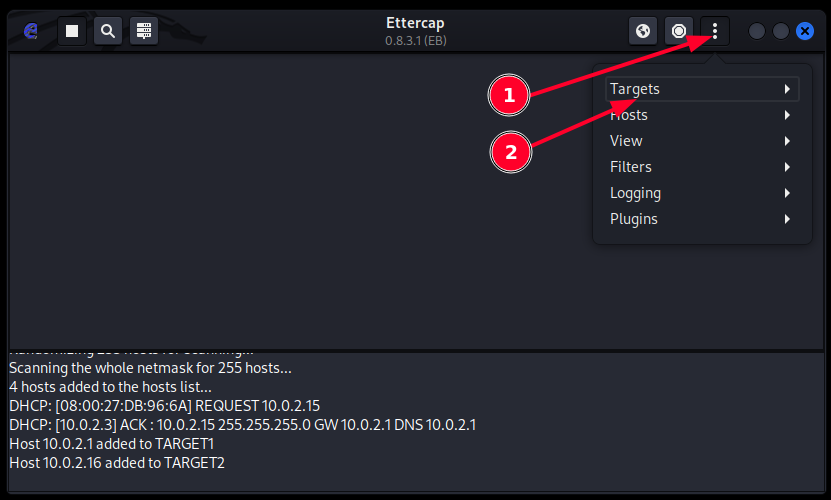831x500 pixels.
Task: Click the Ettercap logo icon
Action: [x=31, y=31]
